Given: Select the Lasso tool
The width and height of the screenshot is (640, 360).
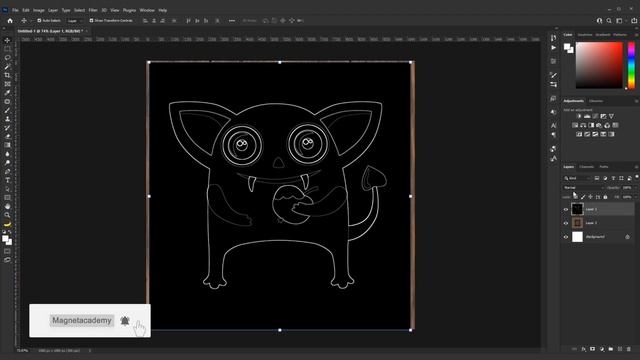Looking at the screenshot, I should (7, 58).
